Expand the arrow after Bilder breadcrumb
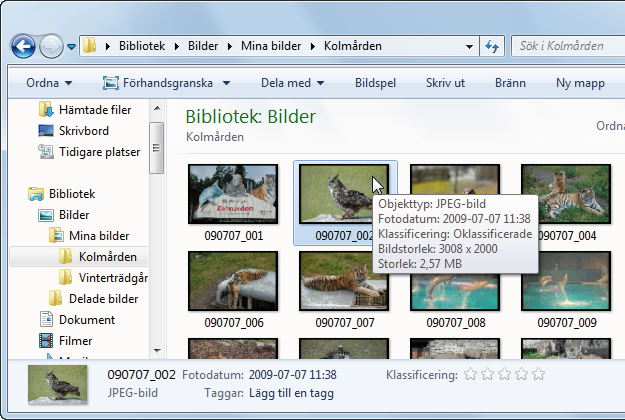The width and height of the screenshot is (625, 420). (x=230, y=47)
